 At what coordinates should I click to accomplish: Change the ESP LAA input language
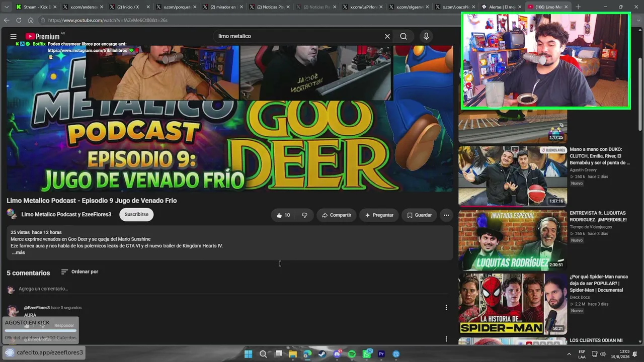[x=582, y=354]
